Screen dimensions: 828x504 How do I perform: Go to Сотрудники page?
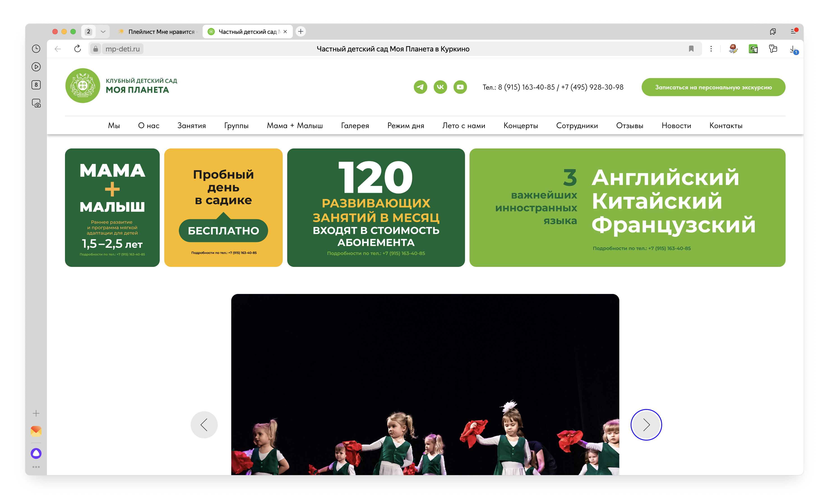coord(577,125)
